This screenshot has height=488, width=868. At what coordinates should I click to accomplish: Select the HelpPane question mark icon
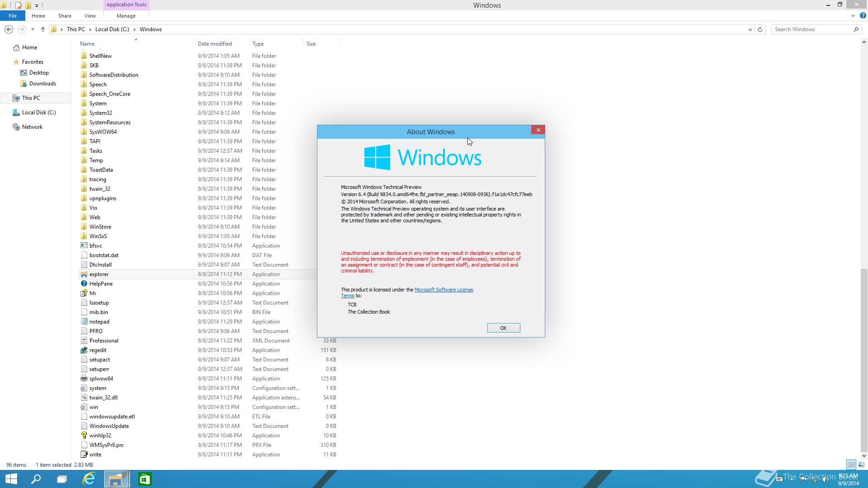pos(84,284)
